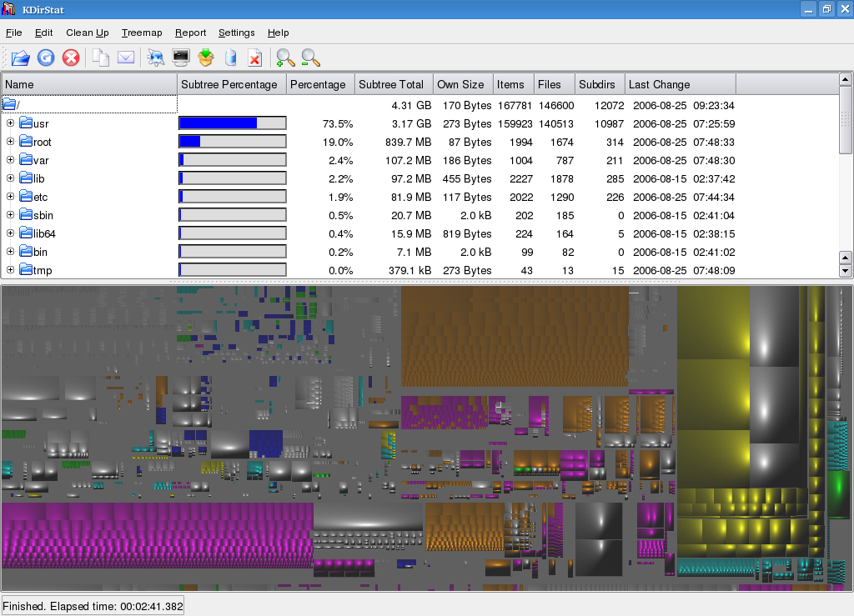This screenshot has height=616, width=854.
Task: Click the large orange block in the treemap
Action: pos(515,336)
